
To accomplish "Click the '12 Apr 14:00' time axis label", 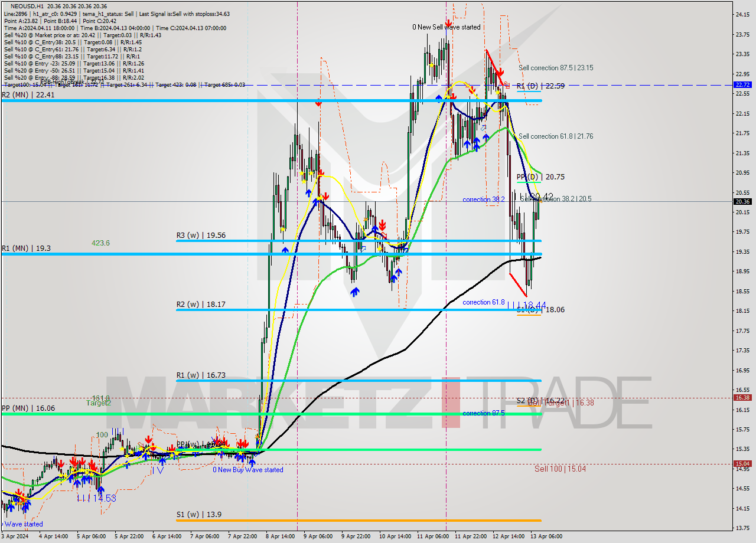I will [509, 537].
